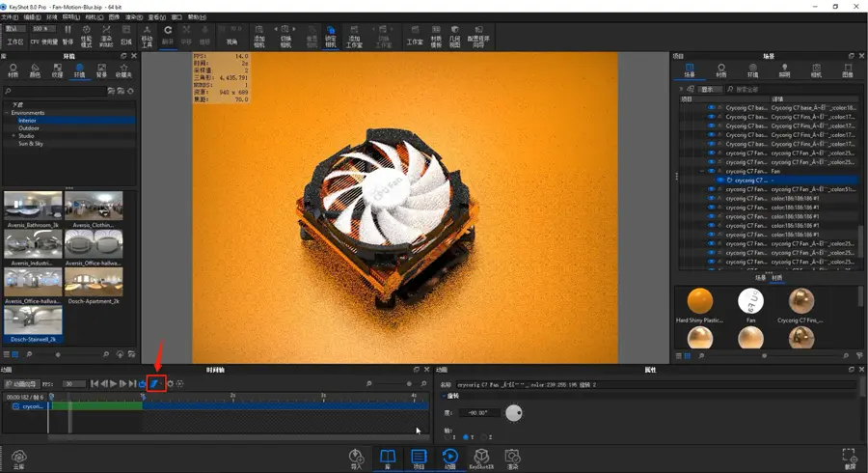Open the 云库 cloud library
The width and height of the screenshot is (868, 473).
tap(19, 459)
